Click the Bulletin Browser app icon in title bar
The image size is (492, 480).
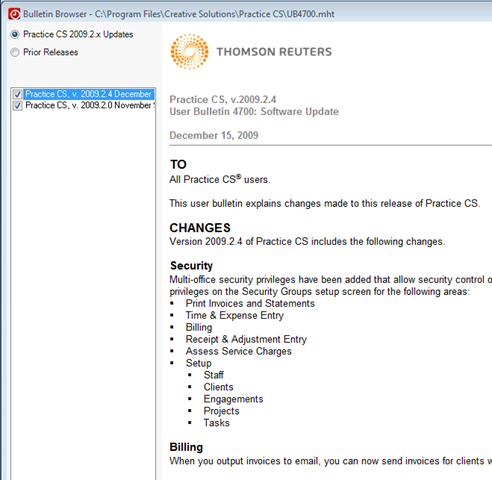14,14
